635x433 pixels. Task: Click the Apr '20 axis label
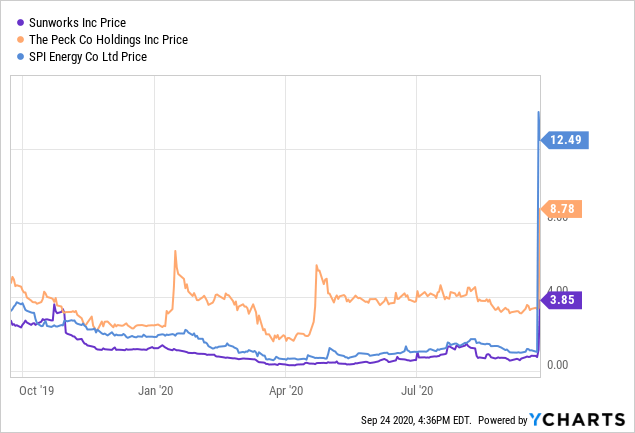pyautogui.click(x=287, y=390)
